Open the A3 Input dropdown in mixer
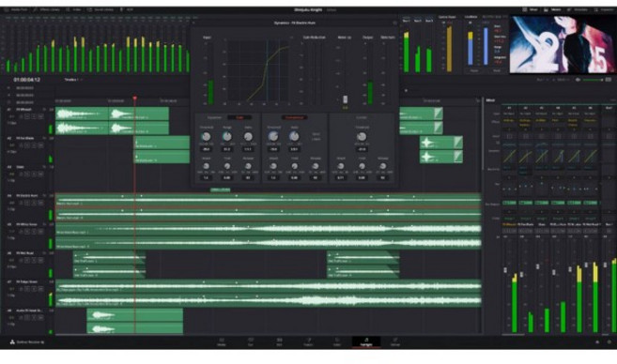 (542, 114)
